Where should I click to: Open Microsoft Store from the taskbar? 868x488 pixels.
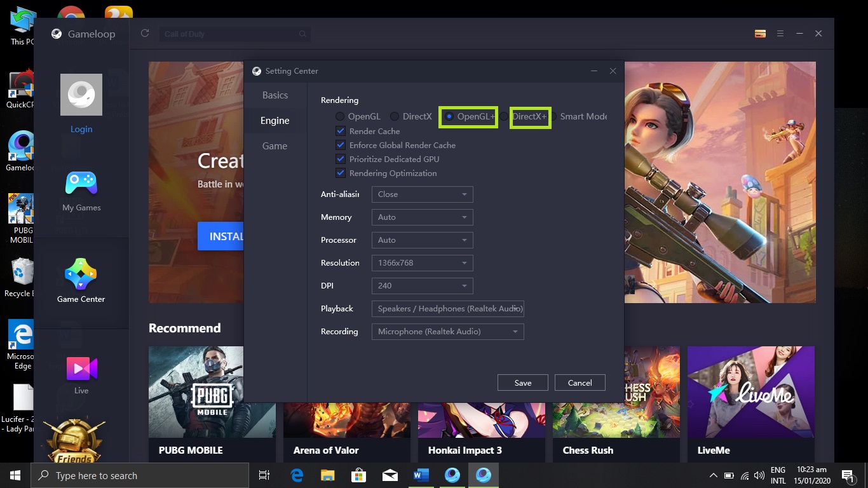359,475
